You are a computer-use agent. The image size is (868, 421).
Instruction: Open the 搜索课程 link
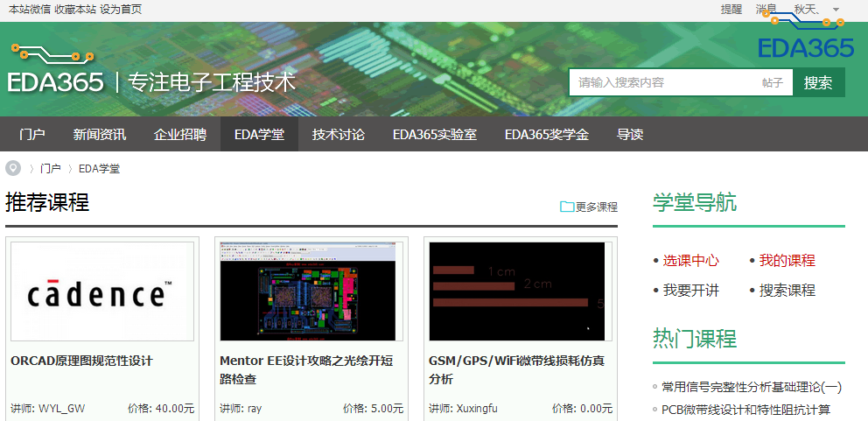click(x=787, y=291)
